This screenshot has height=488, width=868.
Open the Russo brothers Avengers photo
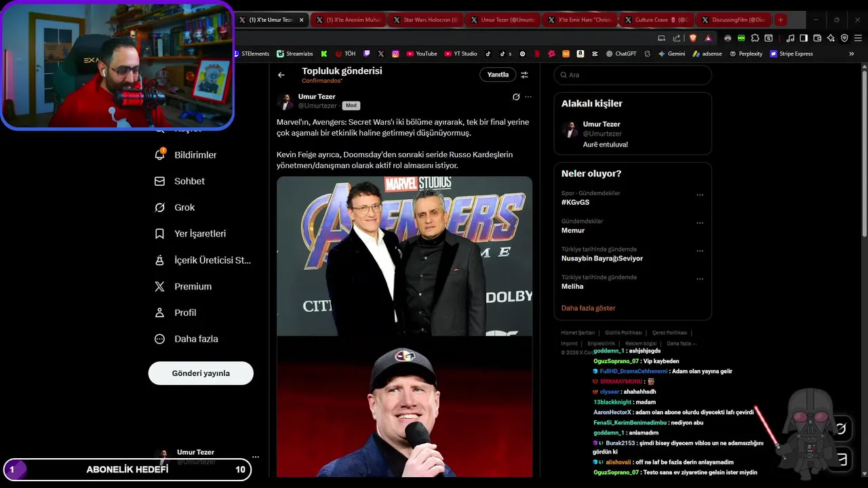coord(404,256)
